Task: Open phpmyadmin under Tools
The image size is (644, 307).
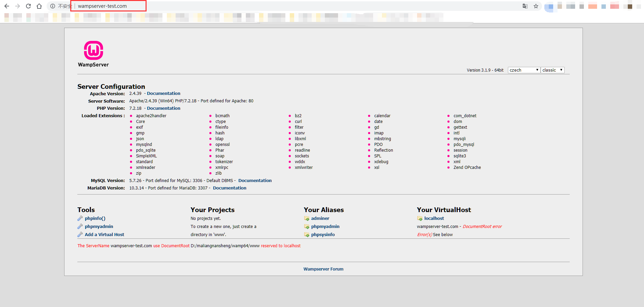Action: (99, 227)
